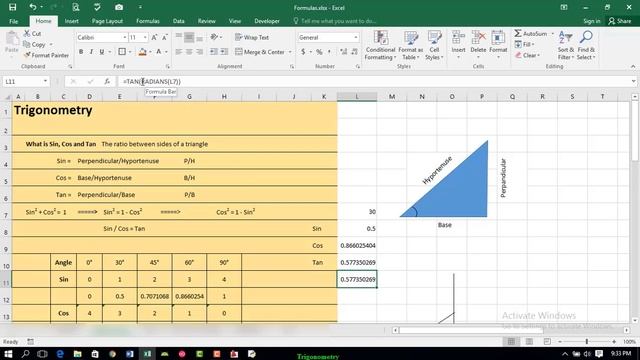
Task: Toggle Wrap Text
Action: click(x=252, y=38)
